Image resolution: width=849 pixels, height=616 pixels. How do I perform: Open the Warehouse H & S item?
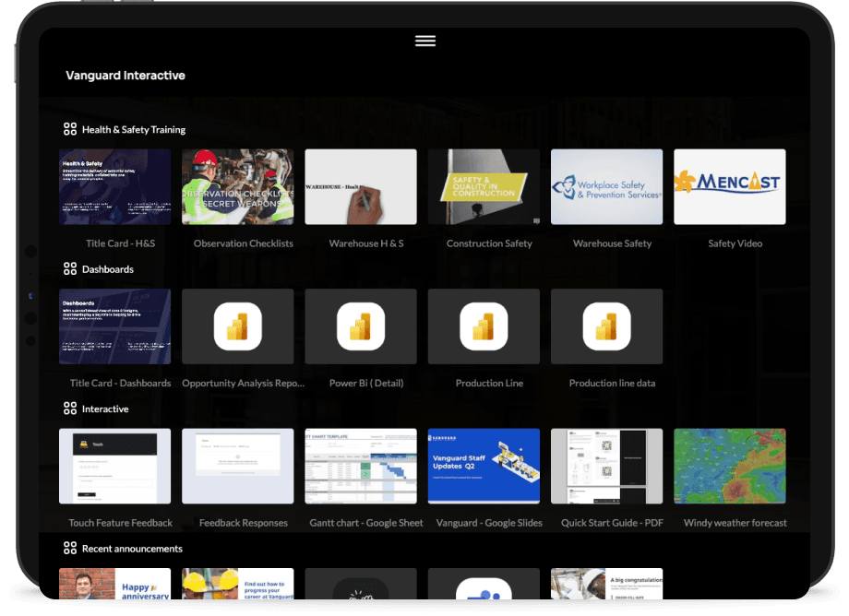360,186
